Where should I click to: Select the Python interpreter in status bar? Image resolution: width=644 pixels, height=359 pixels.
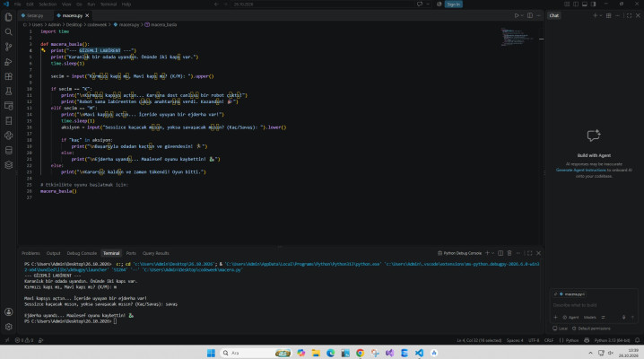(612, 340)
